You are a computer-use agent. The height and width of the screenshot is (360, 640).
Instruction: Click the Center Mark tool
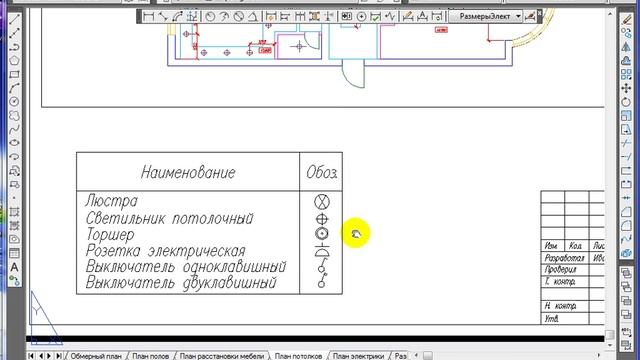361,17
